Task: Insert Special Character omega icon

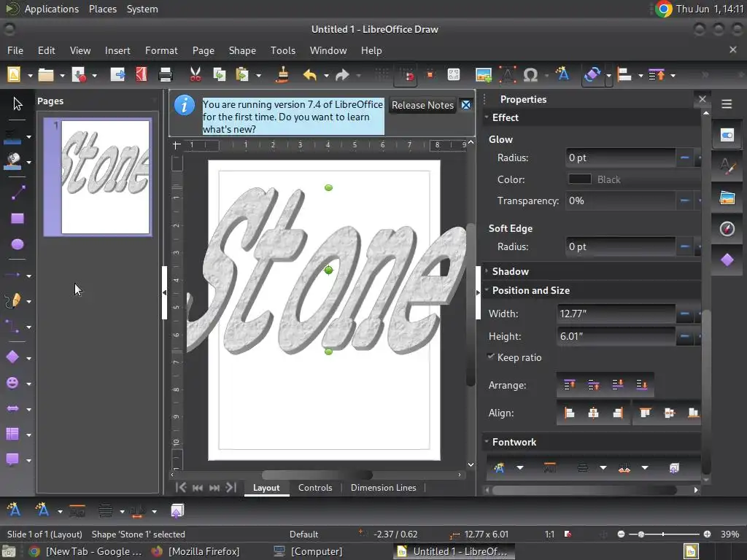Action: click(x=530, y=75)
